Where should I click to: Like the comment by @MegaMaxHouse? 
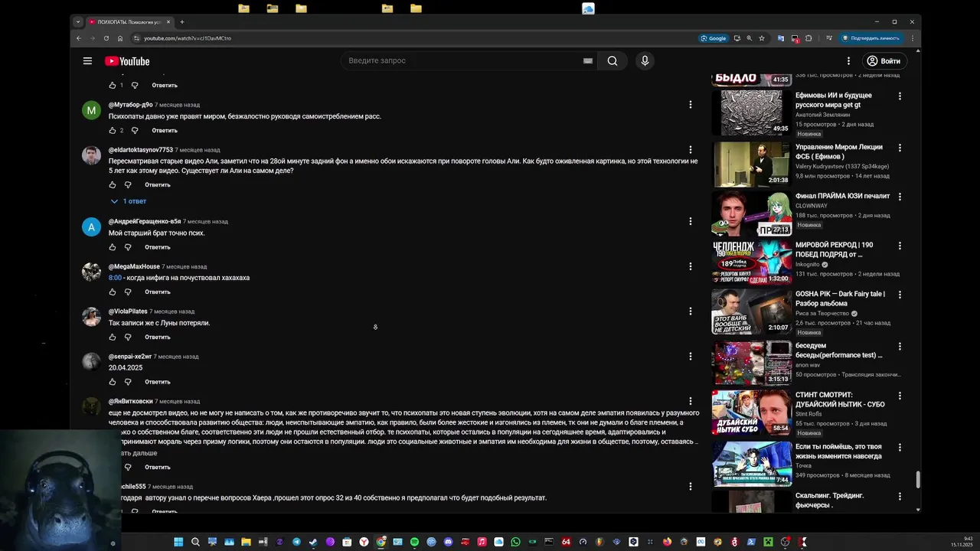tap(113, 292)
